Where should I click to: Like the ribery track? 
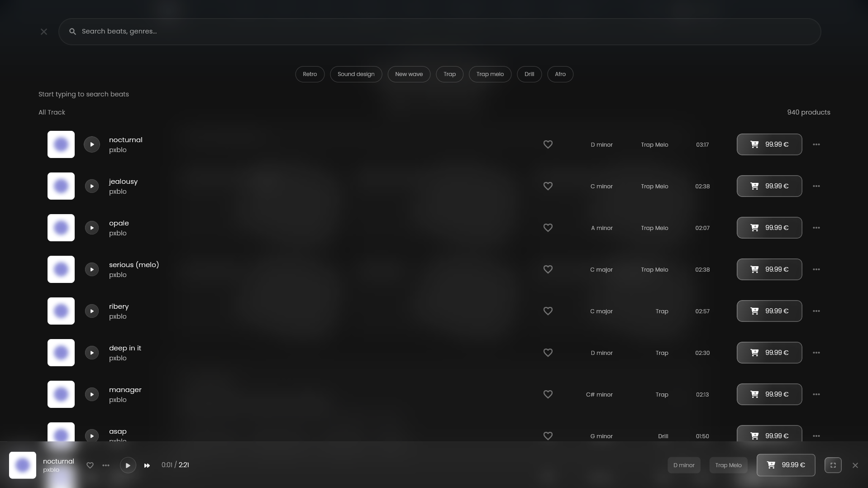tap(548, 311)
